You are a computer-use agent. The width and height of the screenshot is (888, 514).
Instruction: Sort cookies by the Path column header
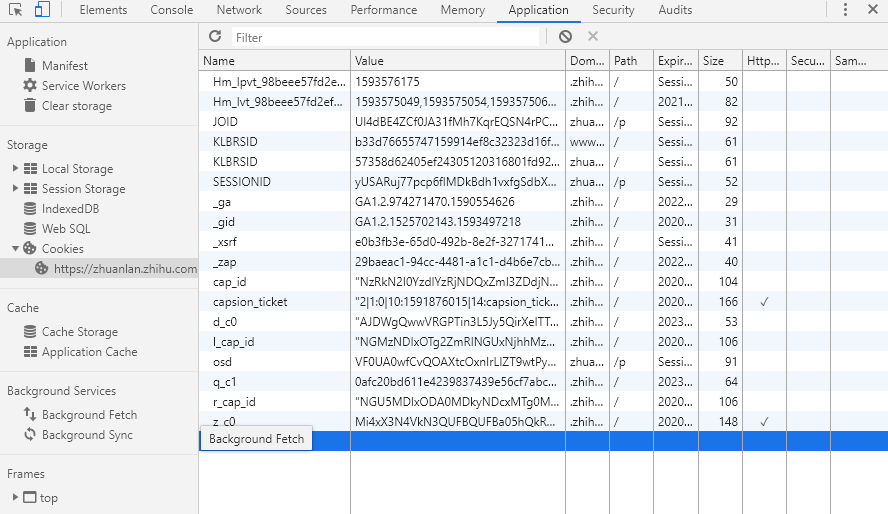(x=631, y=61)
